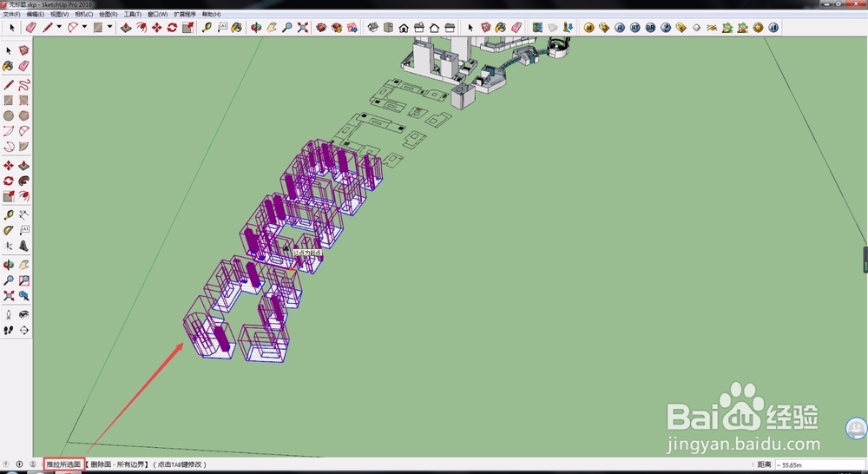Select the Freehand tool in left toolbar

pyautogui.click(x=23, y=85)
